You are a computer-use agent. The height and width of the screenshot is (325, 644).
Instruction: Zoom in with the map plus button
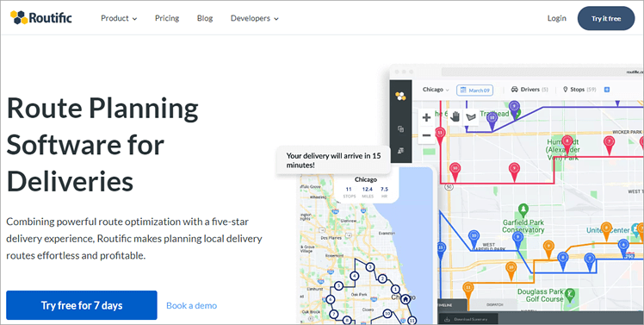coord(426,117)
